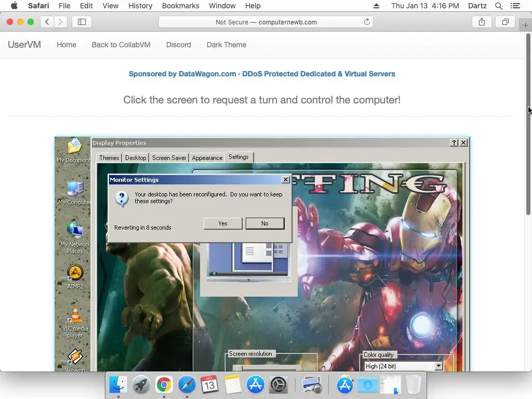Open Spotlight search magnifier
The height and width of the screenshot is (399, 532).
498,6
